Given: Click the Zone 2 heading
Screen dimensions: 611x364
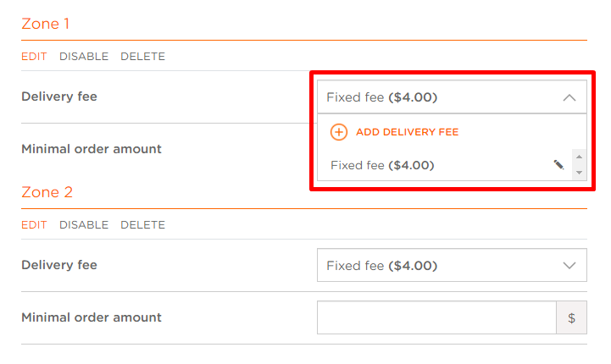Looking at the screenshot, I should pyautogui.click(x=47, y=192).
